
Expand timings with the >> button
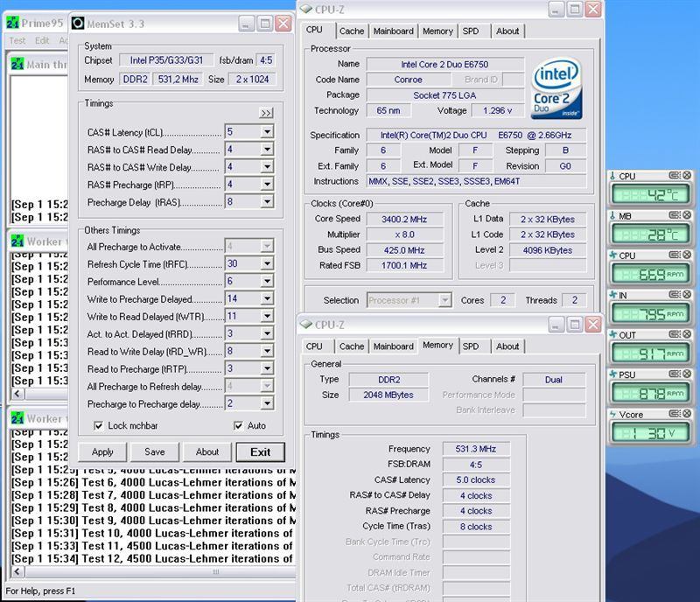266,113
